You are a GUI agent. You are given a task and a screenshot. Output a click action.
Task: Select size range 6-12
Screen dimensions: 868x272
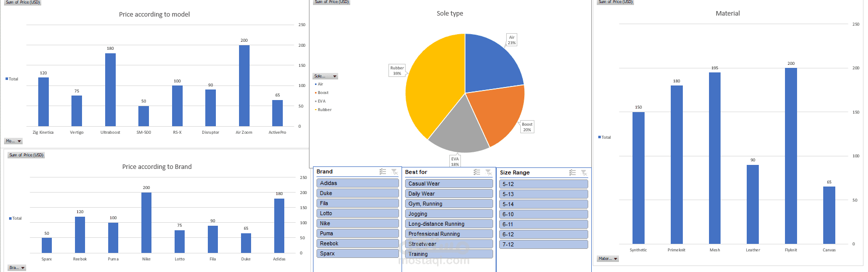point(543,234)
